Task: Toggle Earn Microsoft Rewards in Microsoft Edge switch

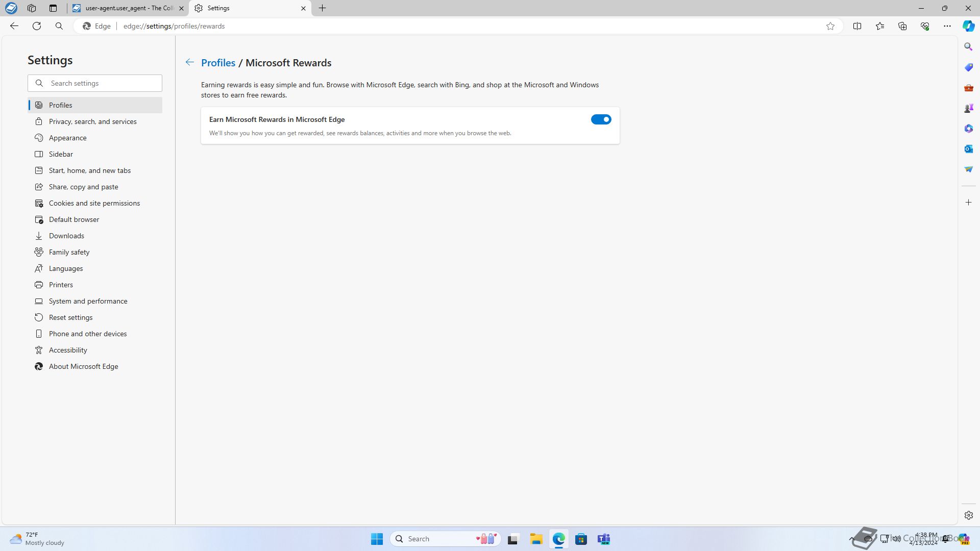Action: click(x=601, y=119)
